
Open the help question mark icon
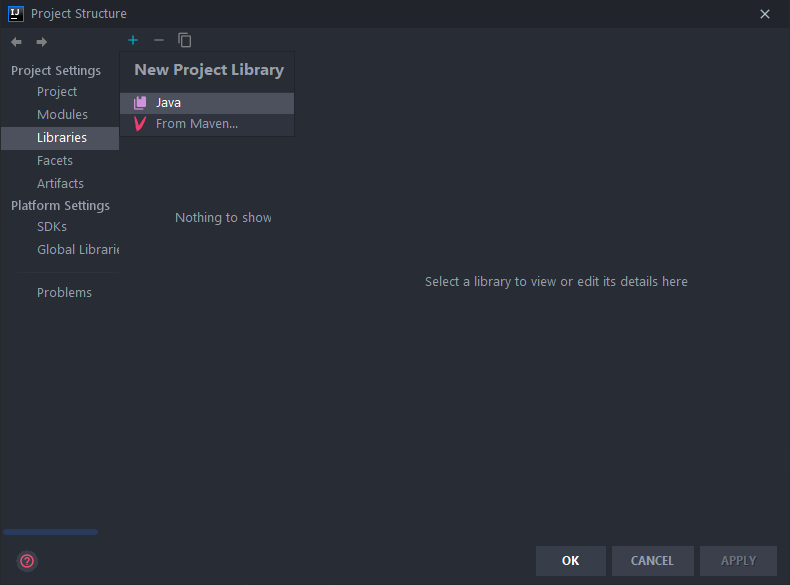click(27, 561)
